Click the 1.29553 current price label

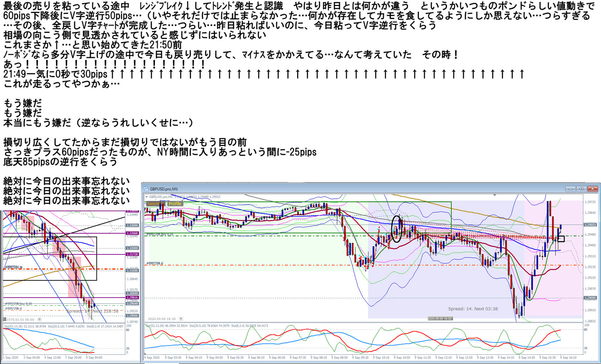(x=590, y=224)
